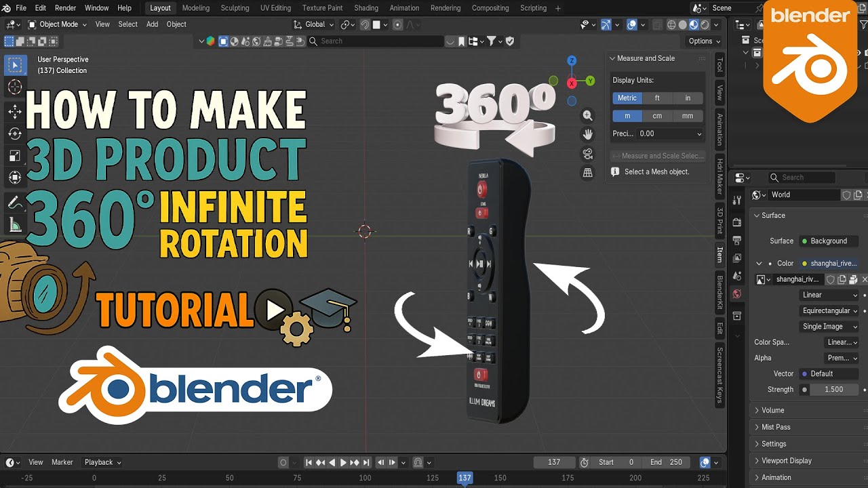This screenshot has height=488, width=868.
Task: Click the timeline clock use-preview-range icon
Action: click(x=585, y=462)
